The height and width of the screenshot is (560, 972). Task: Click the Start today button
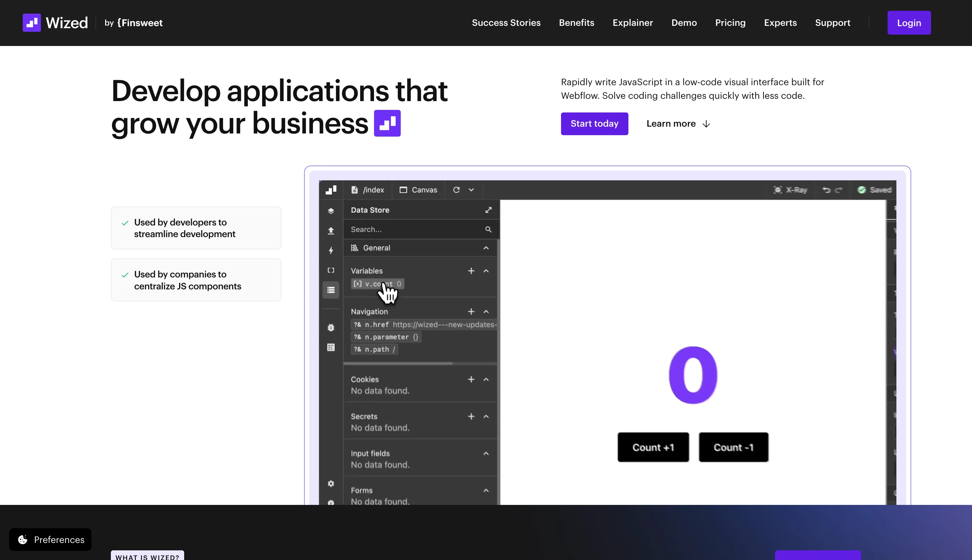click(594, 124)
